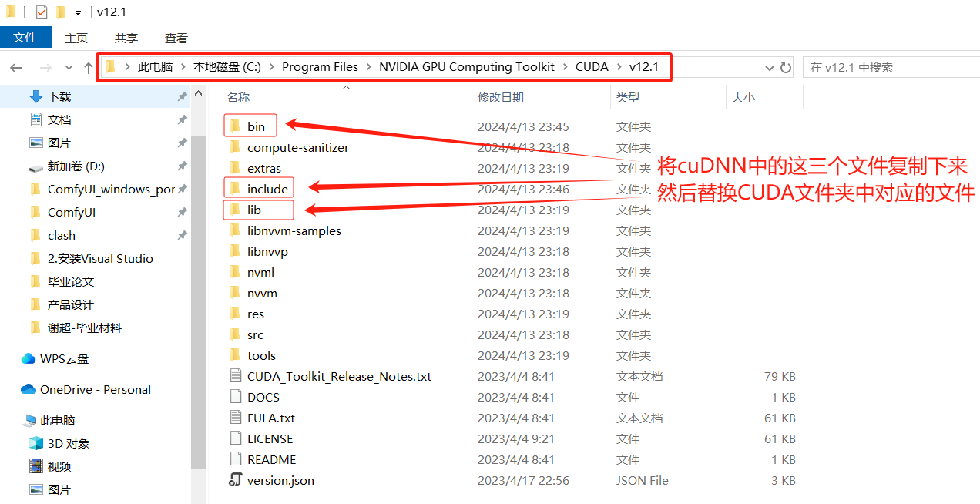Click the CUDA_Toolkit_Release_Notes.txt file icon
This screenshot has height=504, width=980.
(x=235, y=376)
